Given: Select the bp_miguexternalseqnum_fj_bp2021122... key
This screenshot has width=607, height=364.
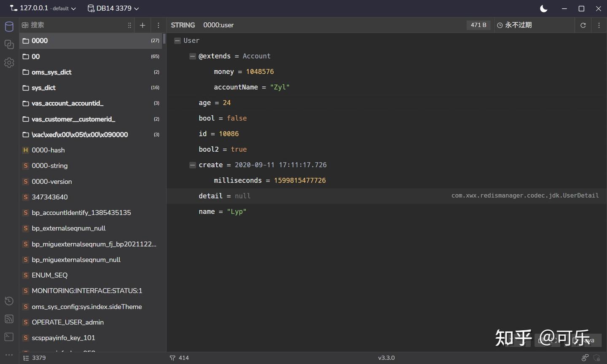Looking at the screenshot, I should click(91, 244).
